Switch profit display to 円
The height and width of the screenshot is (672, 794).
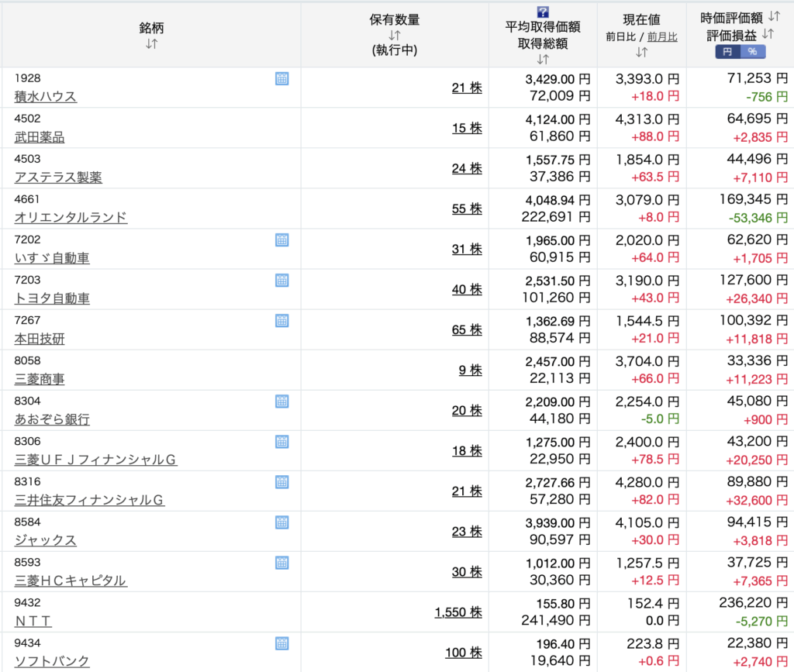coord(727,52)
